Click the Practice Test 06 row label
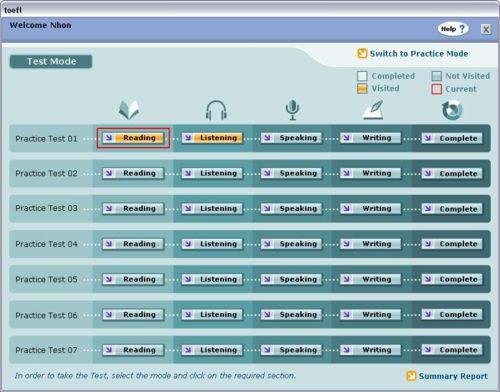 pos(46,315)
